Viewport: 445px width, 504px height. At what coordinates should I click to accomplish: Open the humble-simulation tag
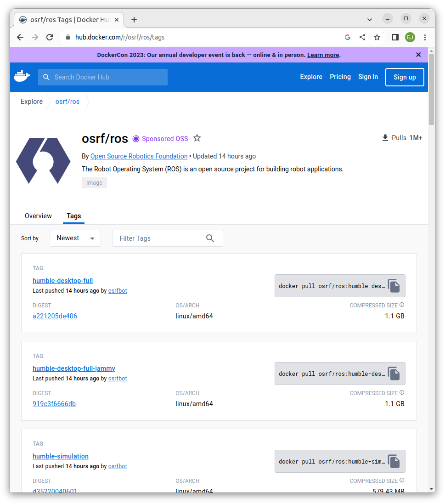coord(61,456)
